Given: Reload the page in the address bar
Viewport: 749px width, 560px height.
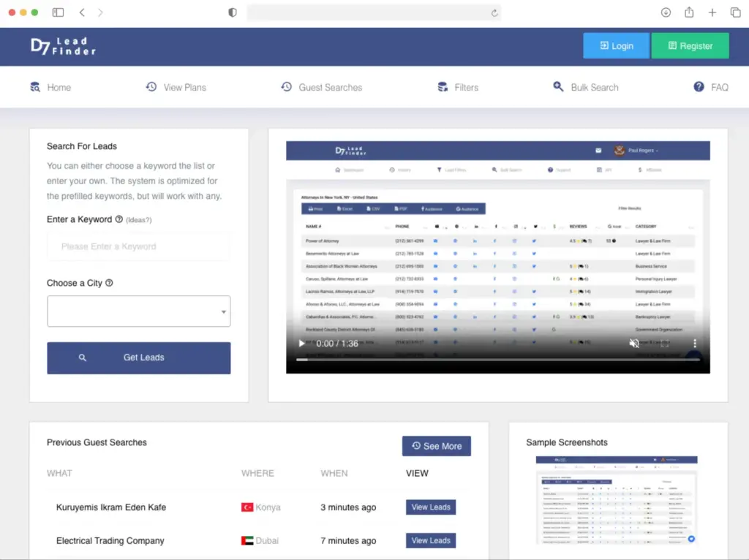Looking at the screenshot, I should [494, 12].
